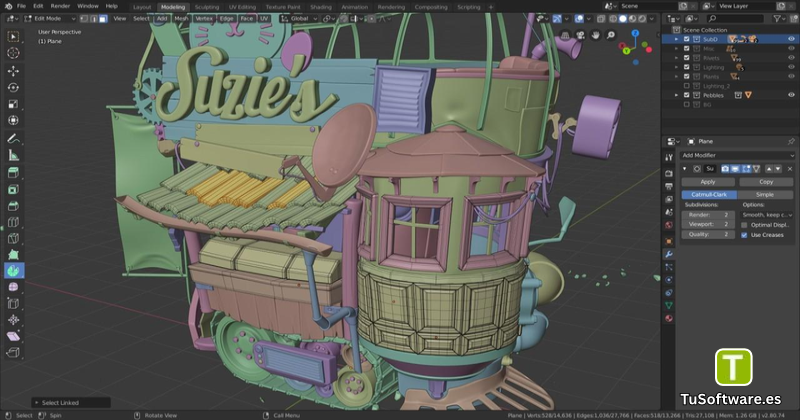Select the Shrink/Fatten tool
This screenshot has width=800, height=420.
click(13, 320)
